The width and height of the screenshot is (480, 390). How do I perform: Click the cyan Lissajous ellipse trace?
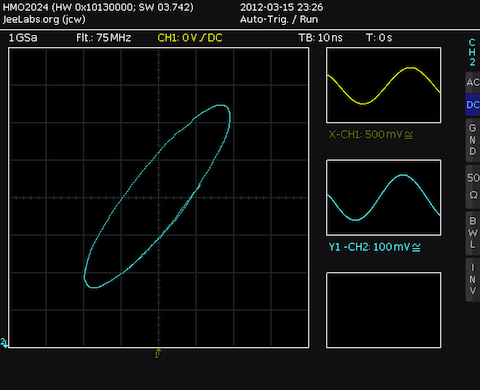[157, 196]
